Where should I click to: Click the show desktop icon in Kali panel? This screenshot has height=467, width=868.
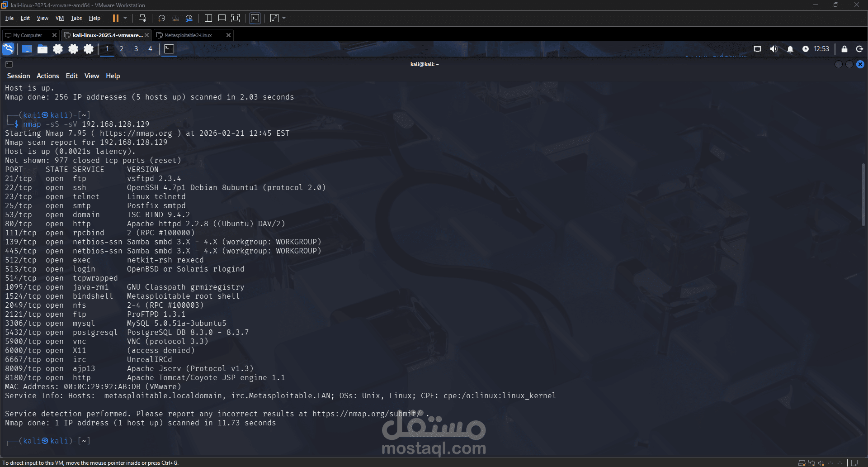pyautogui.click(x=27, y=49)
